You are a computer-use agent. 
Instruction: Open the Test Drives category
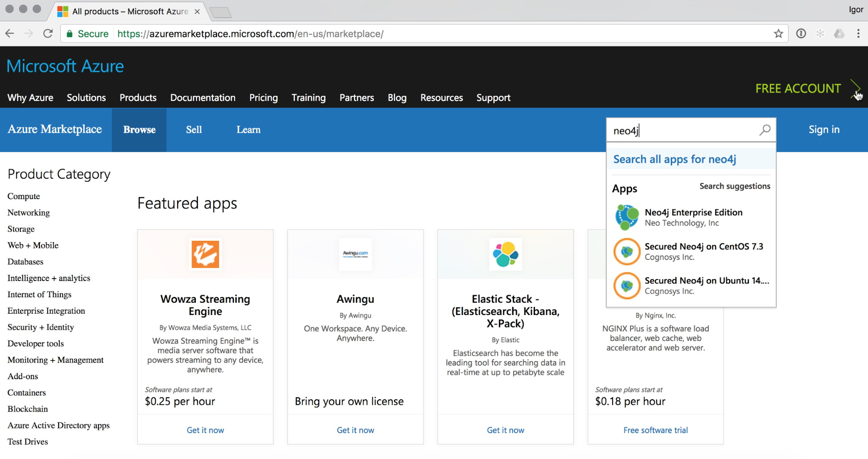tap(28, 442)
